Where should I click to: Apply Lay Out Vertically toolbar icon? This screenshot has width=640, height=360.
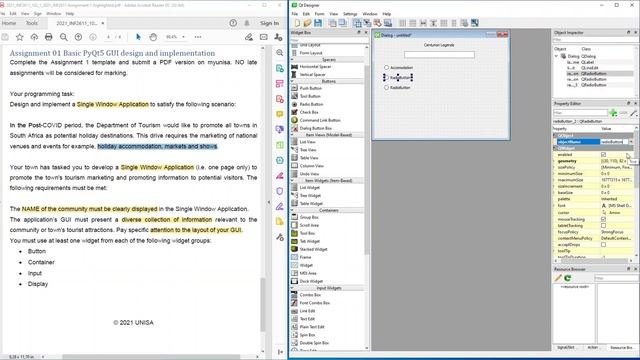tap(413, 23)
